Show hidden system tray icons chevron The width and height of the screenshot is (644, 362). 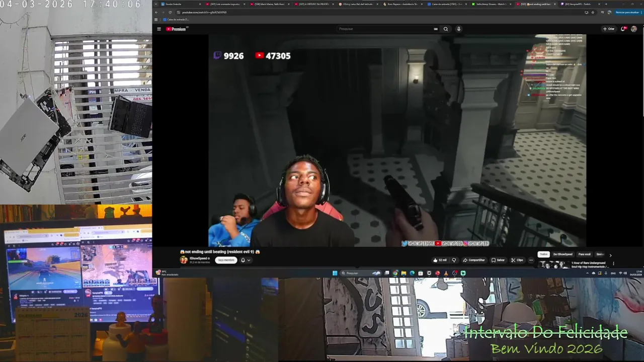click(587, 273)
